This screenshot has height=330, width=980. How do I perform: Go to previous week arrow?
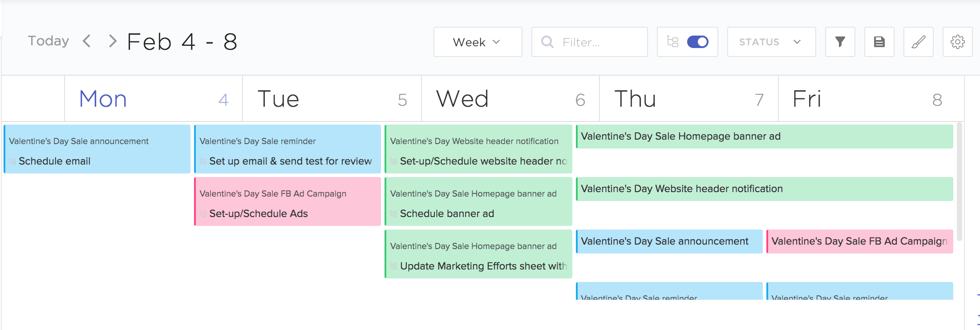click(x=87, y=41)
